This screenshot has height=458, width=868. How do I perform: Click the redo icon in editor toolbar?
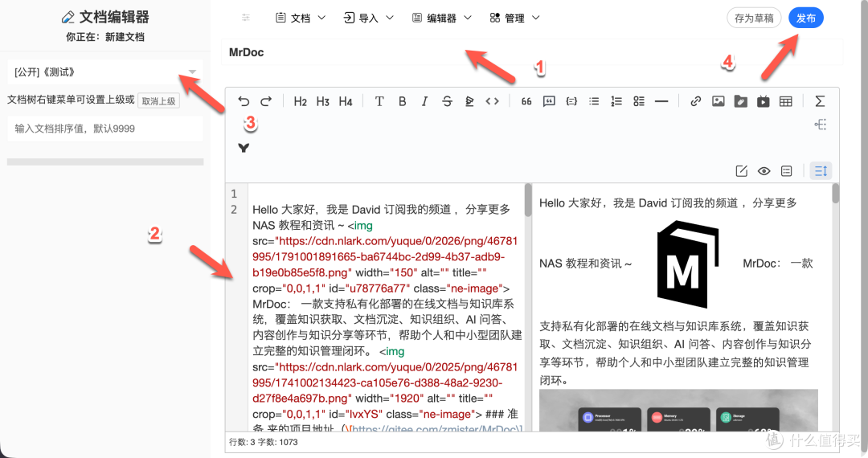tap(266, 101)
